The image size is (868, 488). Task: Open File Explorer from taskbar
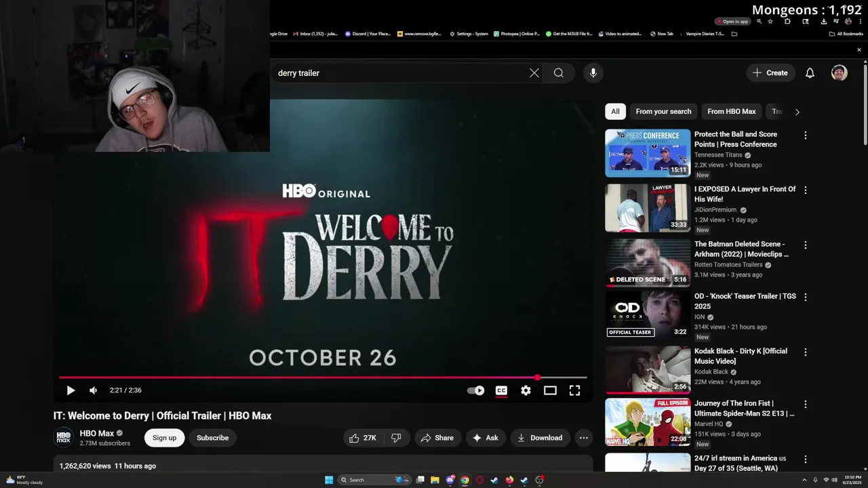point(435,480)
